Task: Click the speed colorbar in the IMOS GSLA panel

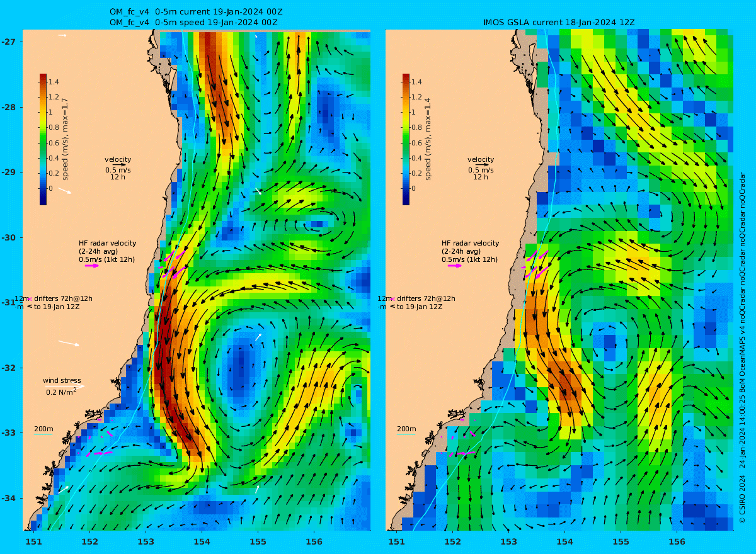Action: pos(406,139)
